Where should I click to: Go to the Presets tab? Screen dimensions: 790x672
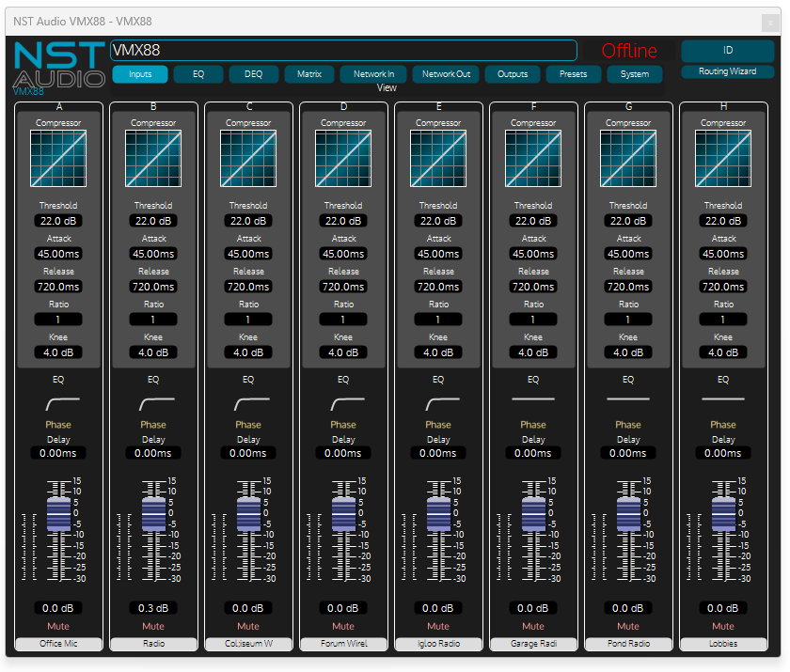(573, 74)
